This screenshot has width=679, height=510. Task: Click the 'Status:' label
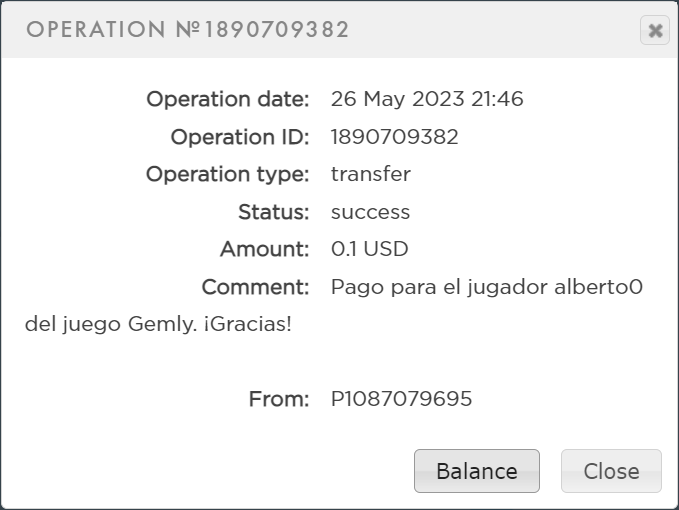point(274,212)
